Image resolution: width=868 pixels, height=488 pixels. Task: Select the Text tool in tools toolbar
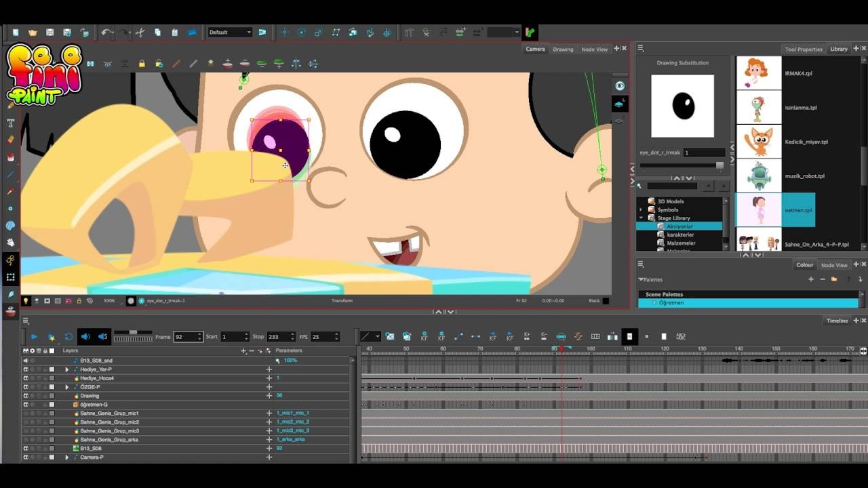click(x=10, y=123)
